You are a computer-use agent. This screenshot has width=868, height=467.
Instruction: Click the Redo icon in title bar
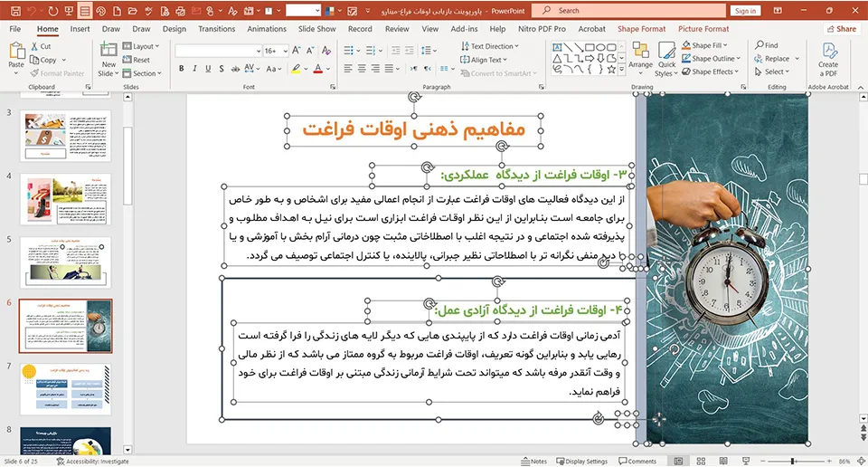point(52,11)
